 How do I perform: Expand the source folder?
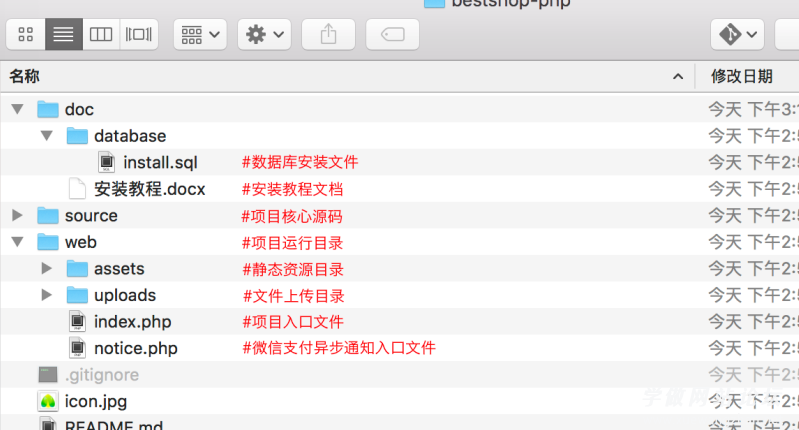(17, 215)
